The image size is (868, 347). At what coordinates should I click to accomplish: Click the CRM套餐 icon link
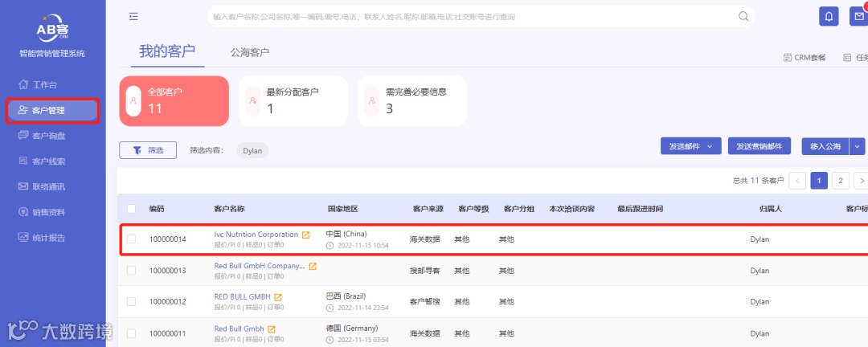click(805, 58)
